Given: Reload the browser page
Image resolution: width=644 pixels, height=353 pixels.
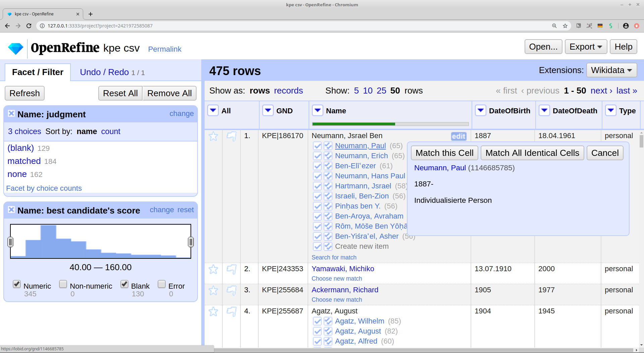Looking at the screenshot, I should click(x=29, y=26).
